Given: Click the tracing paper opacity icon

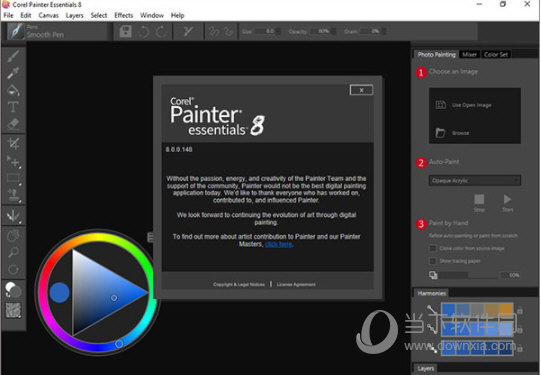Looking at the screenshot, I should pyautogui.click(x=433, y=275).
